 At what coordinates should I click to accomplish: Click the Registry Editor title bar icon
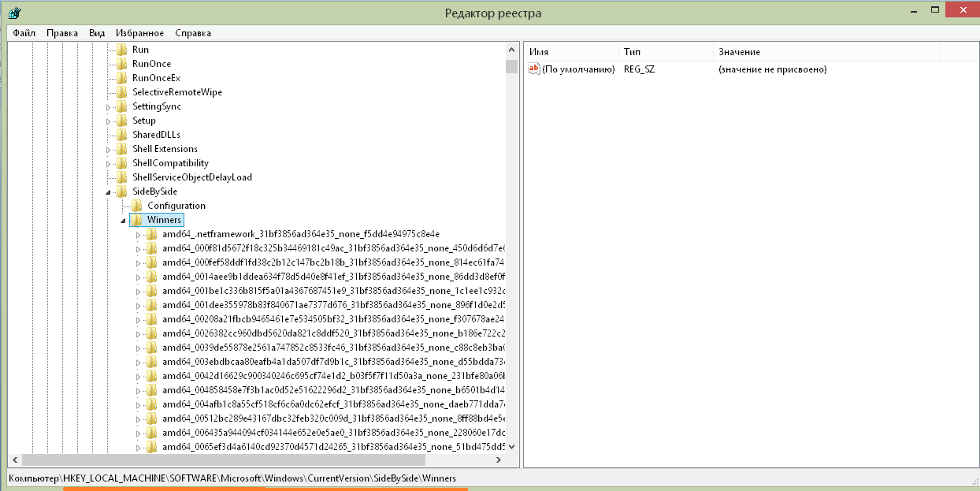(14, 13)
